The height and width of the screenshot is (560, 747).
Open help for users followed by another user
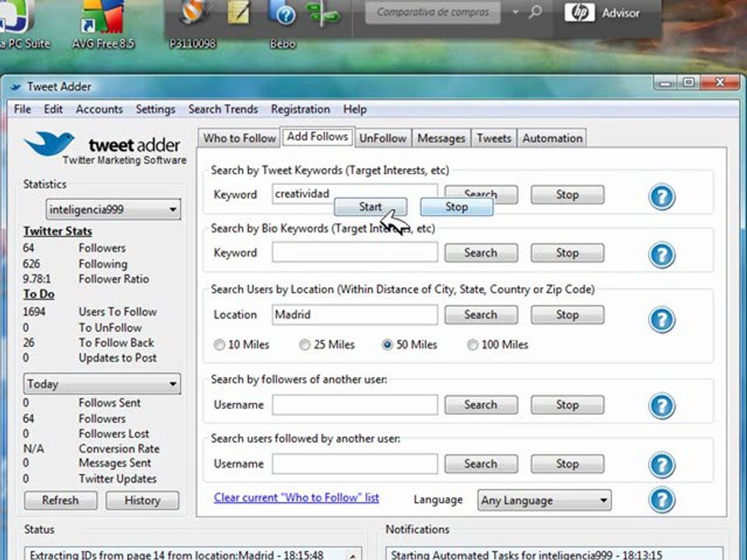(x=661, y=465)
